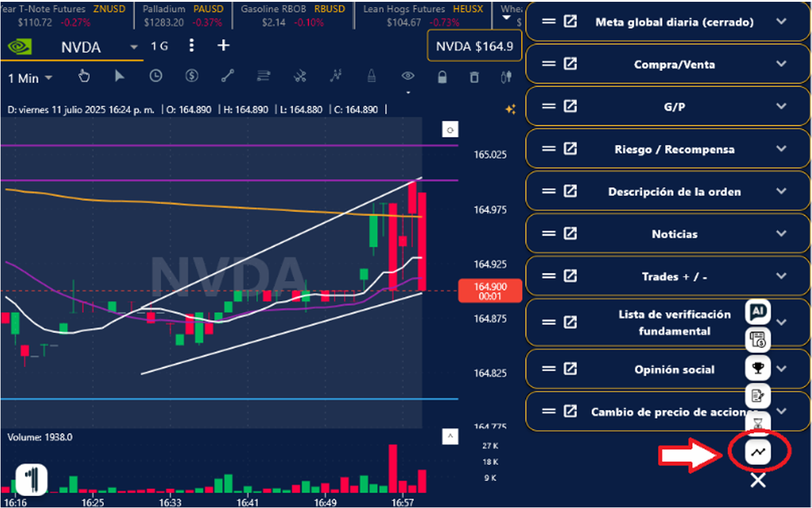Click the red current price label 164.900
This screenshot has height=508, width=812.
click(490, 291)
